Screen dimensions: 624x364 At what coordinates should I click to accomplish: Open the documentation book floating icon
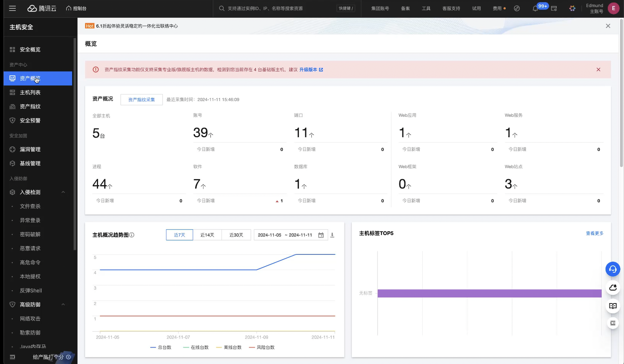(x=613, y=306)
